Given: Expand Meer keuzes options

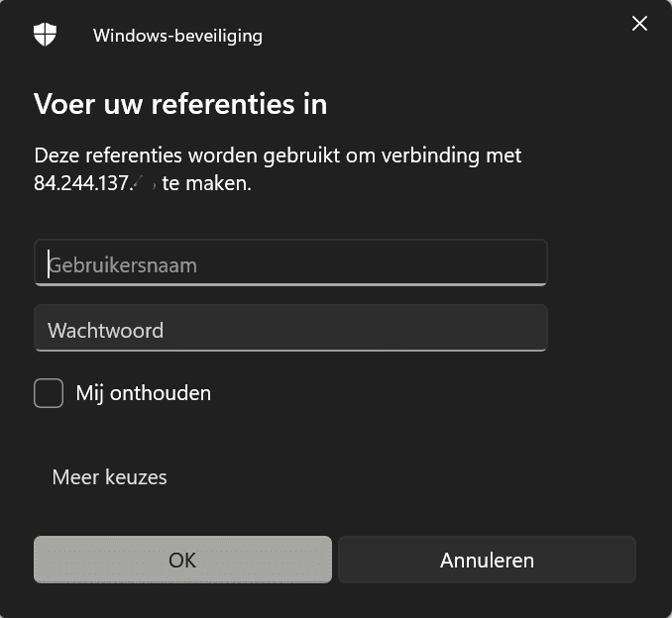Looking at the screenshot, I should point(109,477).
